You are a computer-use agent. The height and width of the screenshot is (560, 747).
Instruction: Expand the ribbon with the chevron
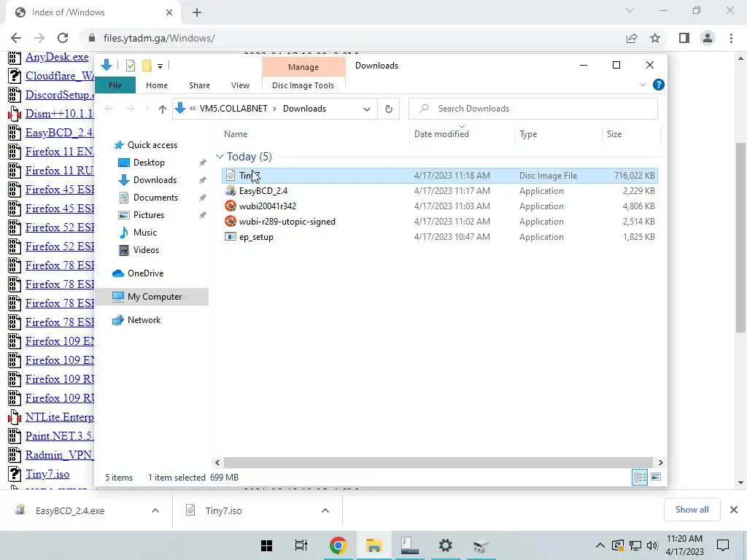click(642, 85)
